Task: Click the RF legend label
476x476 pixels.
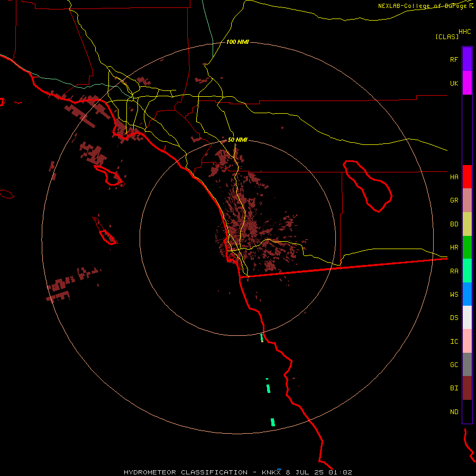Action: click(x=454, y=59)
